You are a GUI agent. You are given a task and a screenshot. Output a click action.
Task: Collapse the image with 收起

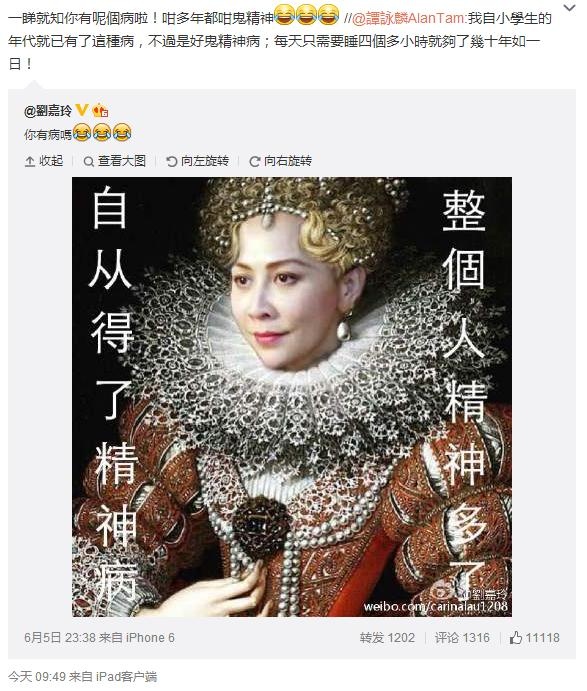(x=44, y=161)
